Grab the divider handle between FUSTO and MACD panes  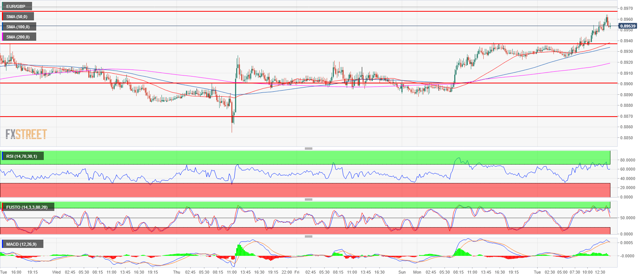309,236
